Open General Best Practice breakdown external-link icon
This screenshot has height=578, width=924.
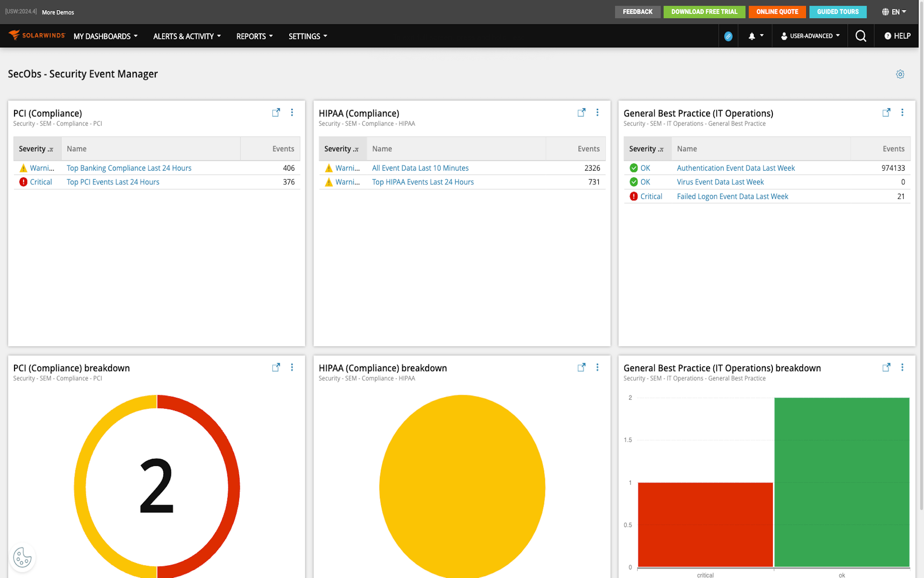(x=886, y=367)
